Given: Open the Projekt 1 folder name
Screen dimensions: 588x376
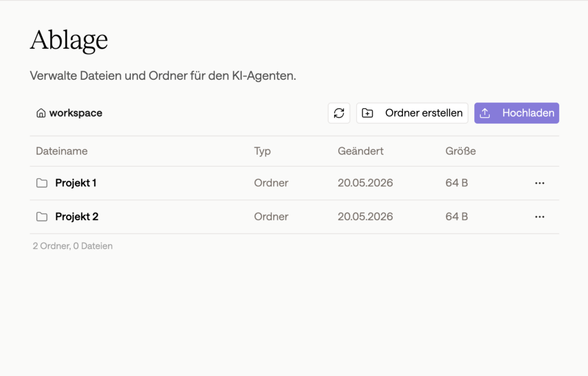Looking at the screenshot, I should [x=76, y=183].
